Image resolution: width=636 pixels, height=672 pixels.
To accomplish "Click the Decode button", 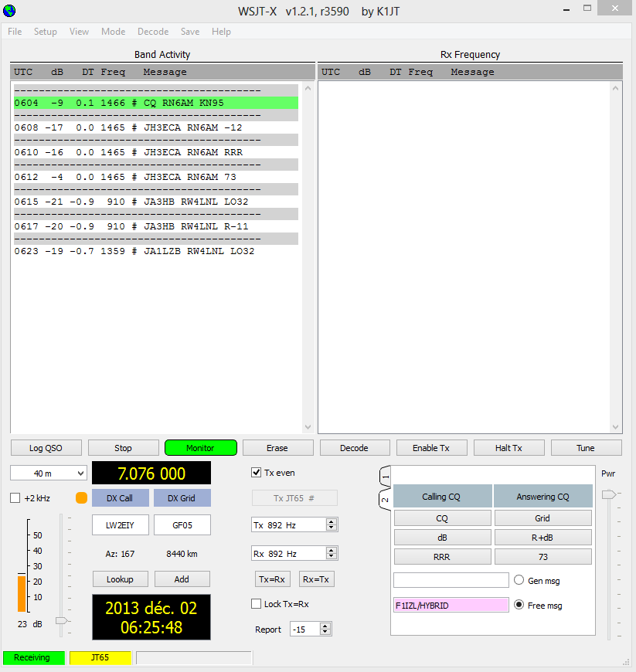I will pyautogui.click(x=354, y=448).
